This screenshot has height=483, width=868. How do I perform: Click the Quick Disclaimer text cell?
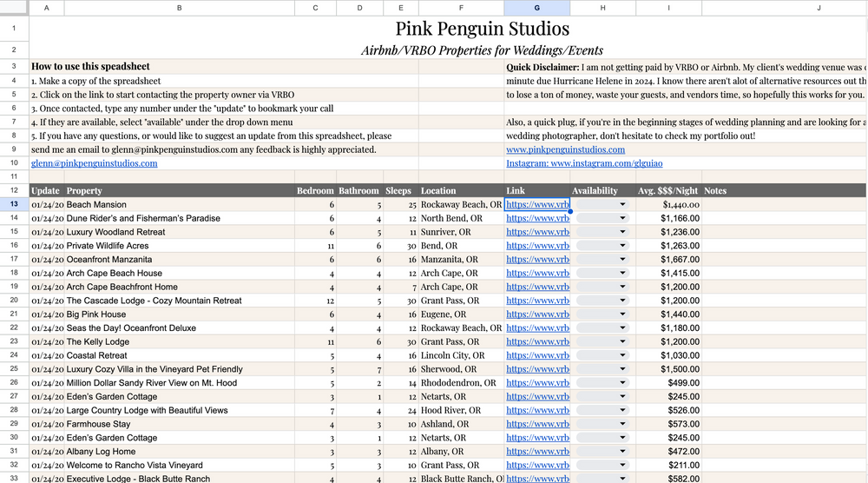686,67
